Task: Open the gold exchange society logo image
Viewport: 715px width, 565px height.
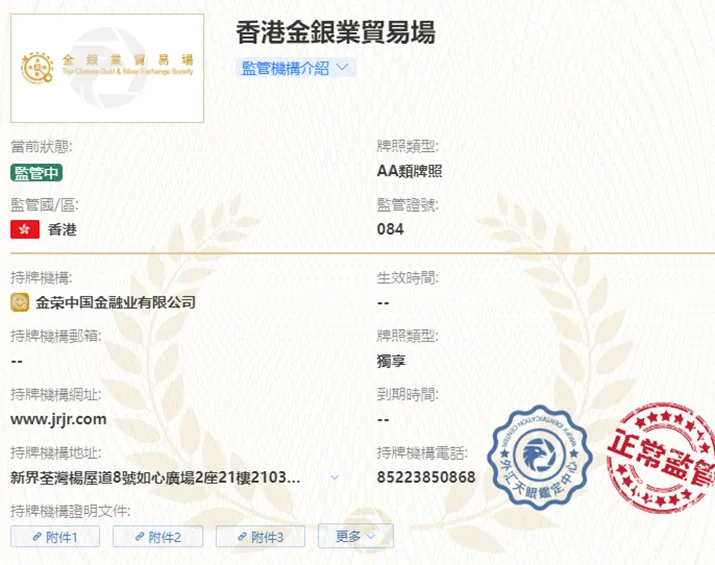Action: 107,68
